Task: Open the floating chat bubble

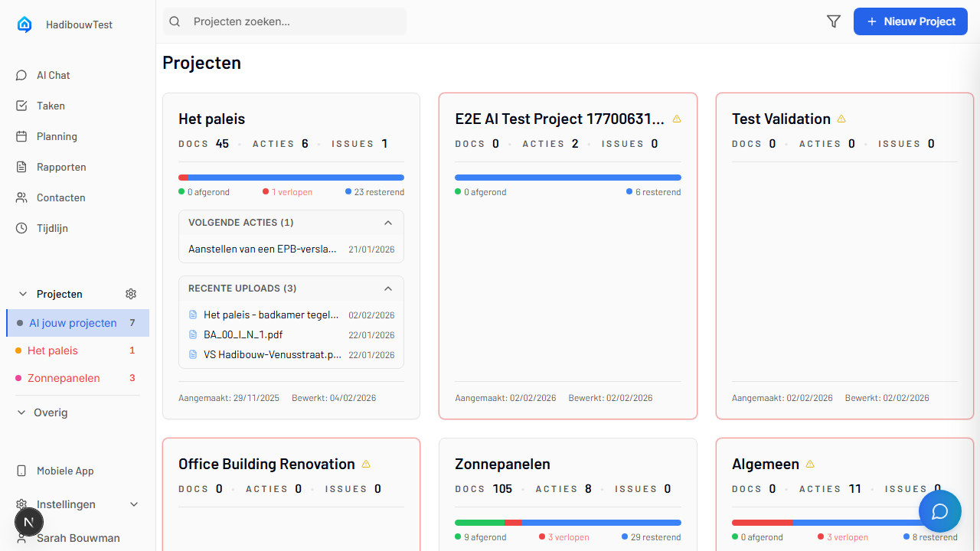Action: (940, 510)
